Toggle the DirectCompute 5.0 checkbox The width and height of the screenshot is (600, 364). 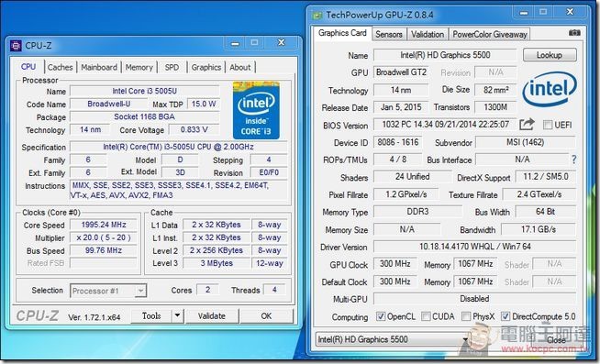click(506, 316)
